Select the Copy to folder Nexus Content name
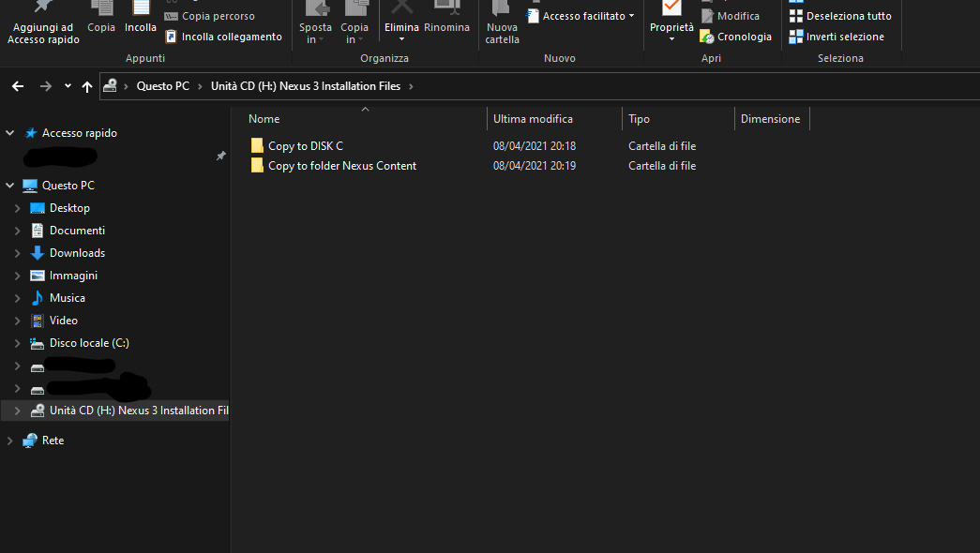Screen dimensions: 980x553 342,166
